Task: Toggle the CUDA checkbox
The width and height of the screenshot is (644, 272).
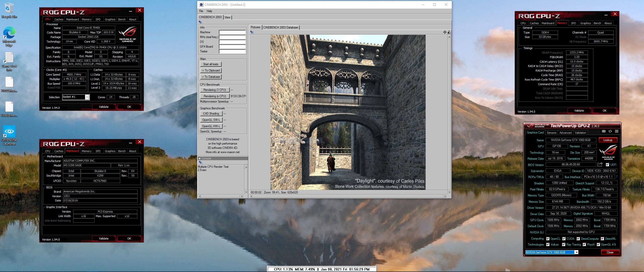Action: [x=564, y=239]
